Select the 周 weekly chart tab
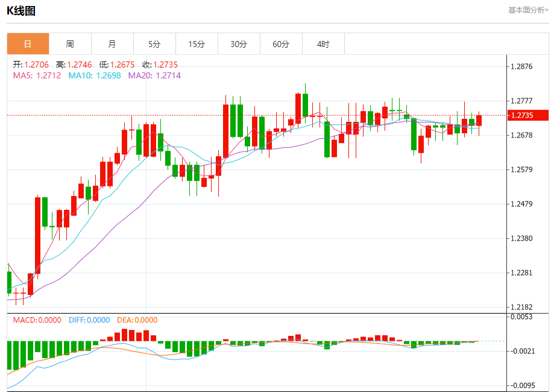Screen dimensions: 554x392 [x=70, y=44]
